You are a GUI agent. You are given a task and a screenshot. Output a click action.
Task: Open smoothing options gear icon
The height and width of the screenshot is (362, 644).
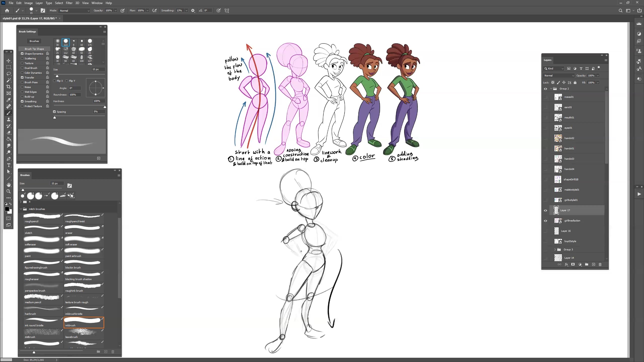pos(193,11)
